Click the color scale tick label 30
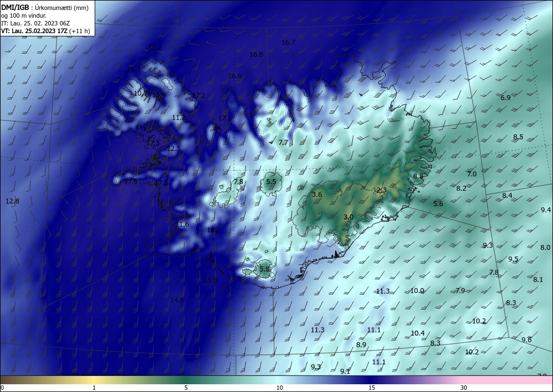 pyautogui.click(x=464, y=388)
